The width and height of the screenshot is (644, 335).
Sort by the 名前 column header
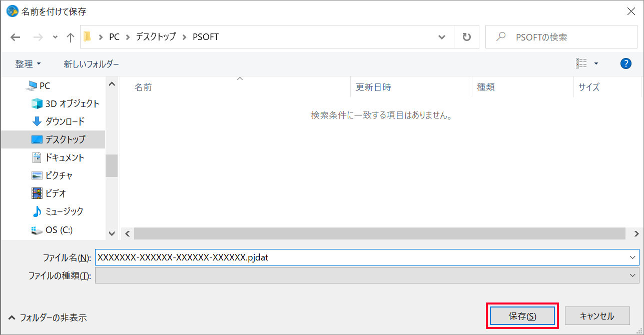143,87
